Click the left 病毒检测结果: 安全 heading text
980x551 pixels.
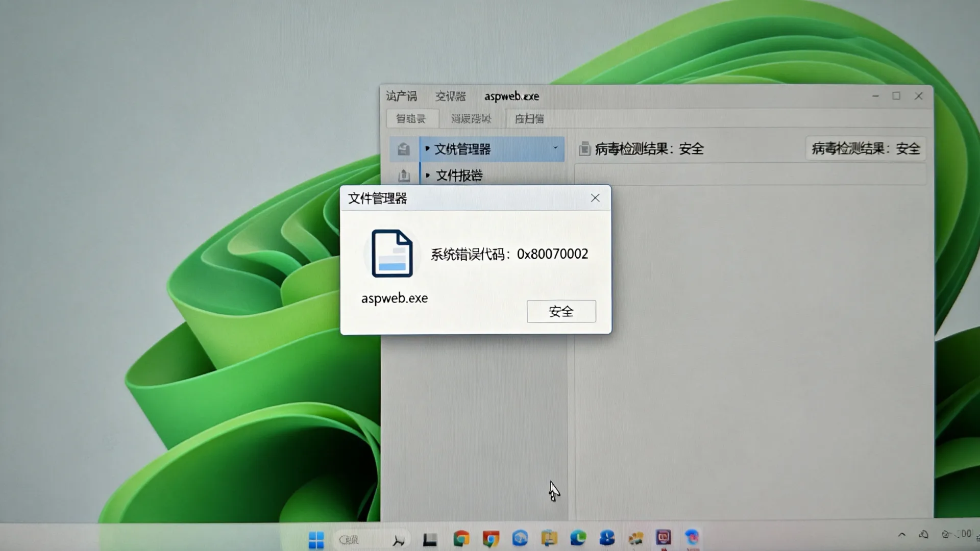tap(649, 149)
